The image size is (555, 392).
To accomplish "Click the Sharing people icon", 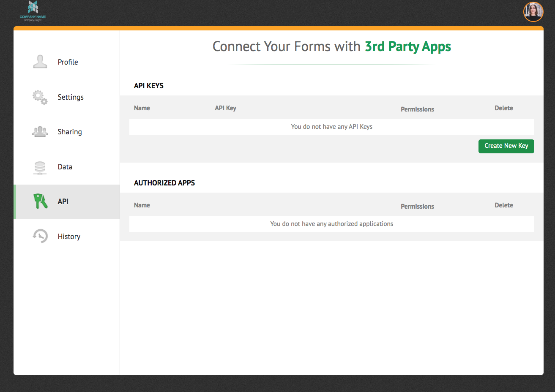I will pos(40,132).
